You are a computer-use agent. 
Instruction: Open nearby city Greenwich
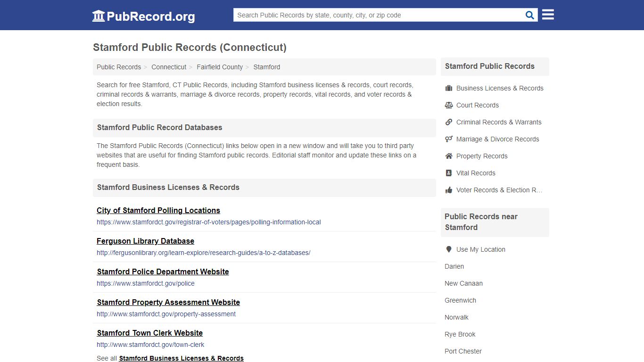[460, 300]
